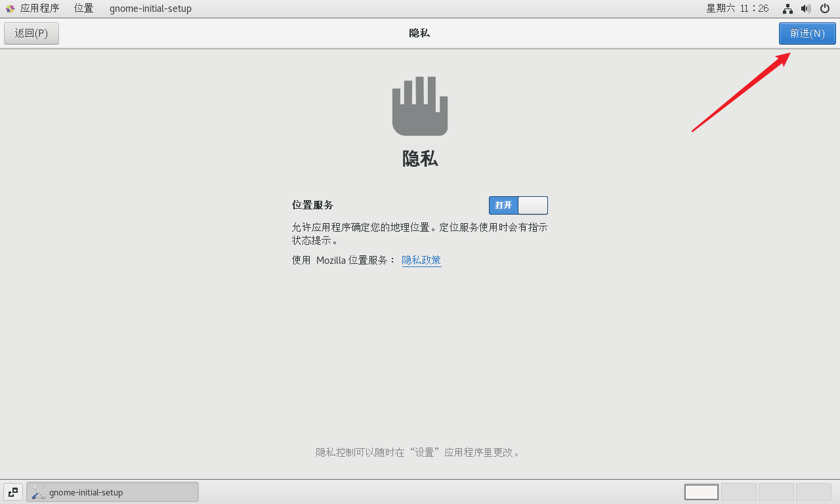Select the fourth workspace in the workspace switcher

[x=813, y=492]
